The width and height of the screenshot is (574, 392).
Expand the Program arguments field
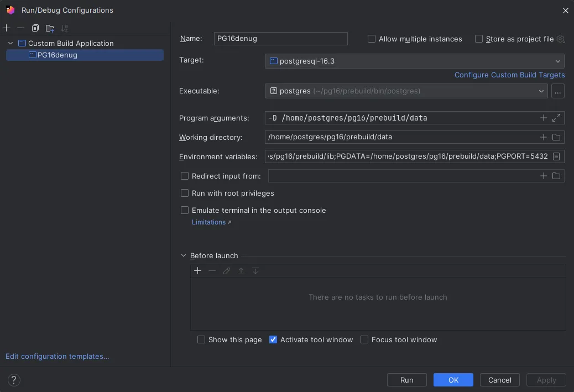click(556, 118)
